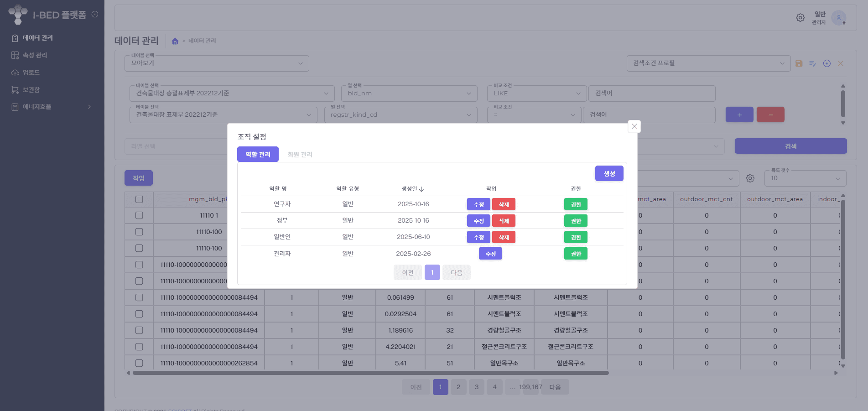Click the I-BED hexagon logo icon
868x411 pixels.
click(x=18, y=15)
